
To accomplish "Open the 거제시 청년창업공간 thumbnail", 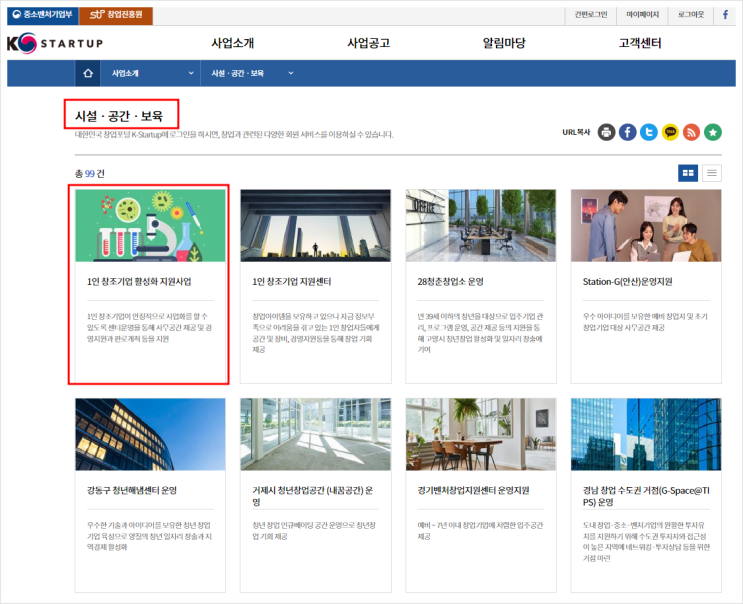I will pos(316,434).
